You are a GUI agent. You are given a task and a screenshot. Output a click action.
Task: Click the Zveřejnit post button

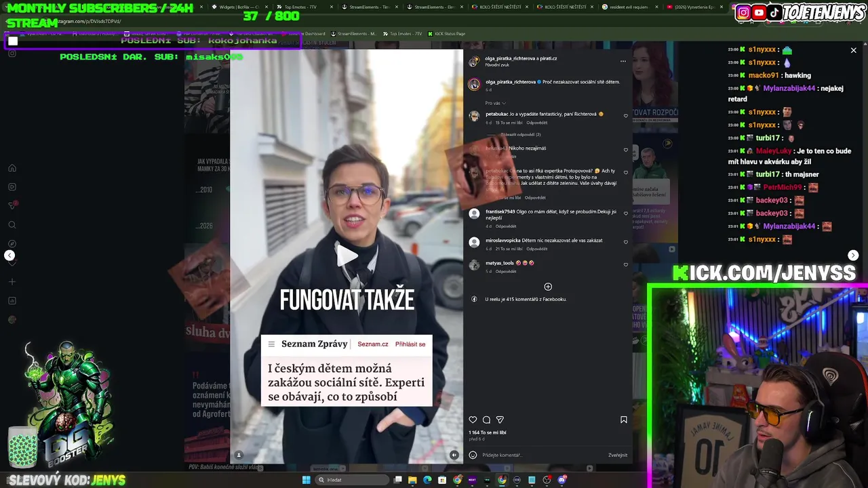(618, 455)
